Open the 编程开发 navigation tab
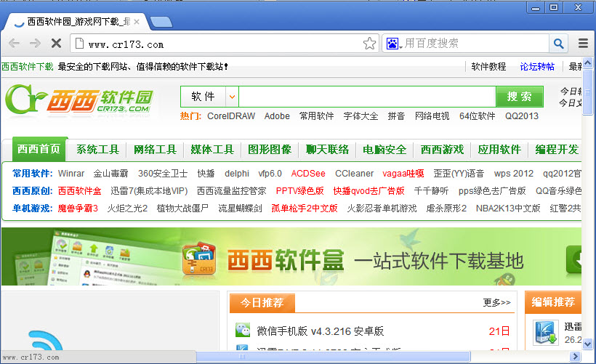The height and width of the screenshot is (364, 596). (557, 150)
